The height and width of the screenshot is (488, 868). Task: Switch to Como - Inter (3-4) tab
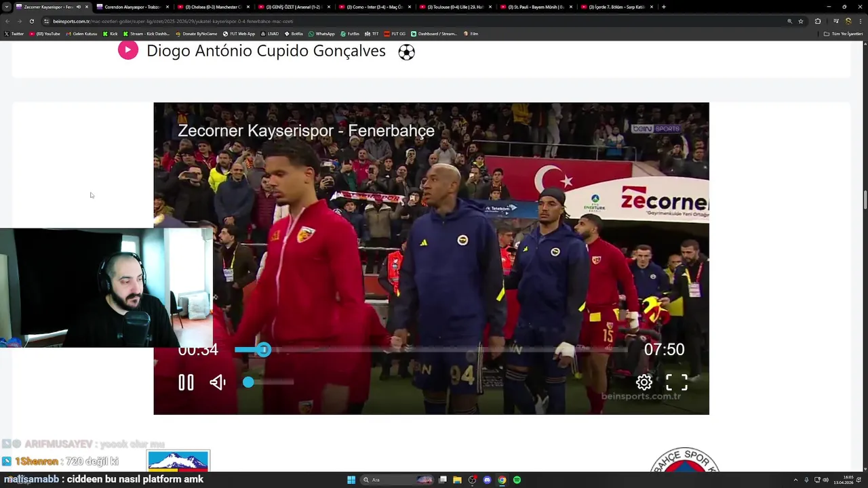374,7
